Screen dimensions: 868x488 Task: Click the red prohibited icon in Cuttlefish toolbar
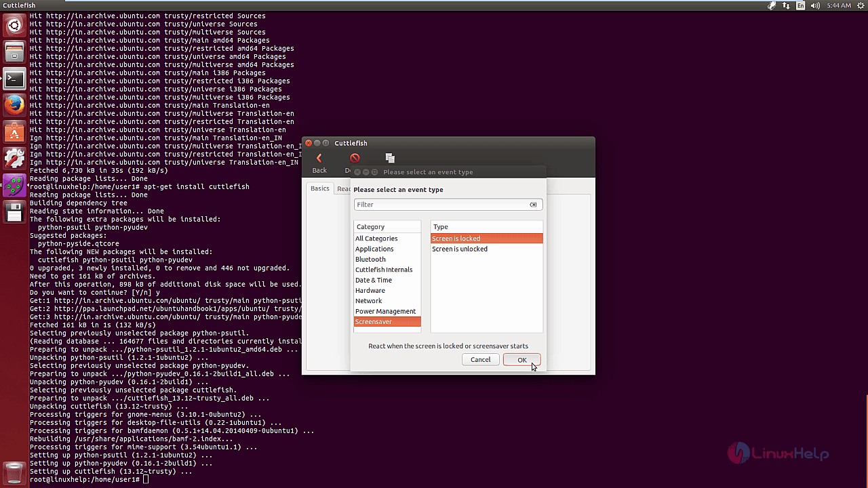[355, 158]
